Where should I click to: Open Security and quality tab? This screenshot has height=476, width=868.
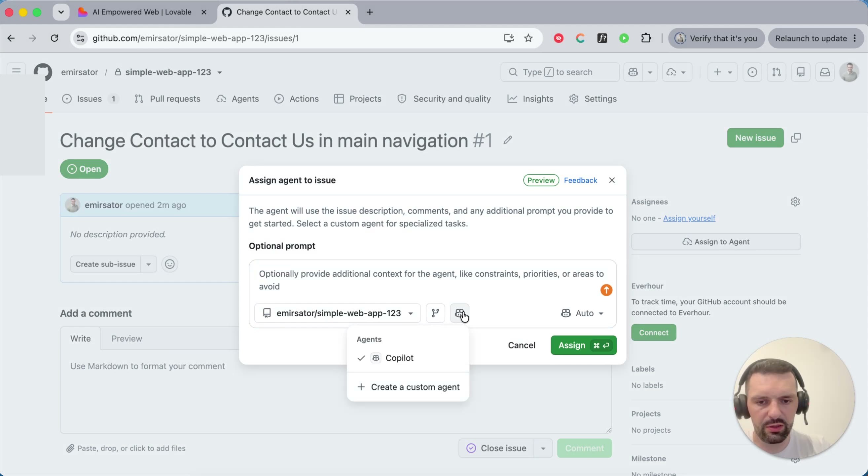click(444, 99)
